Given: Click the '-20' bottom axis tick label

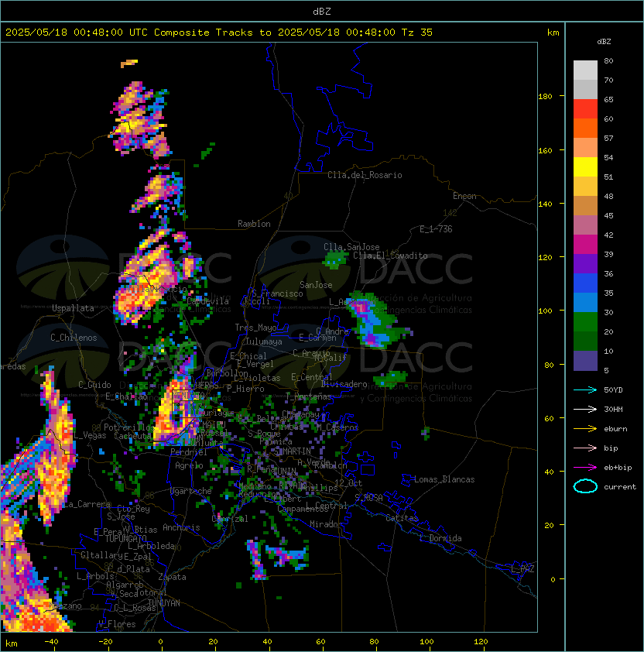Looking at the screenshot, I should 105,642.
